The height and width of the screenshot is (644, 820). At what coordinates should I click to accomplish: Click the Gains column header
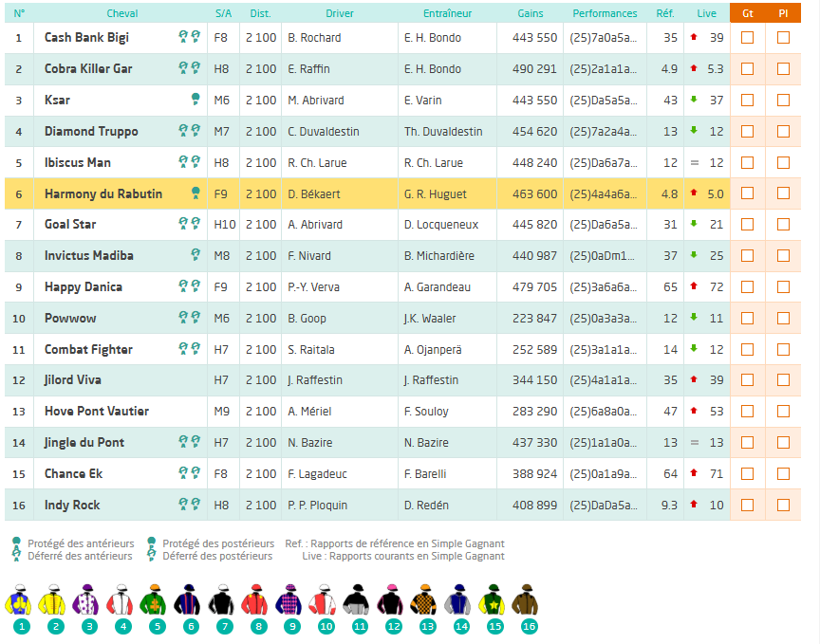click(x=531, y=13)
